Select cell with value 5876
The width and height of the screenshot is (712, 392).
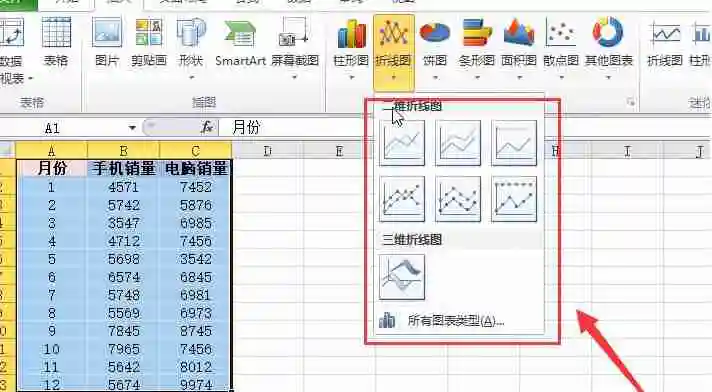click(196, 205)
